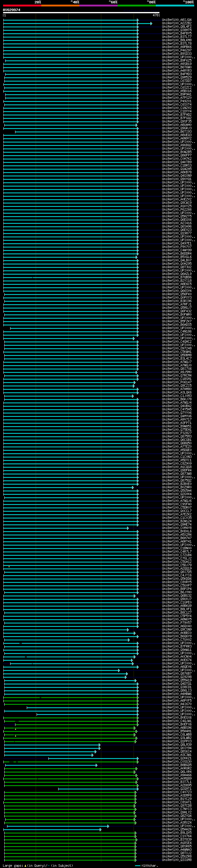This screenshot has height=868, width=197.
Task: Select hit label UniRef100_P46297
Action: tap(177, 50)
